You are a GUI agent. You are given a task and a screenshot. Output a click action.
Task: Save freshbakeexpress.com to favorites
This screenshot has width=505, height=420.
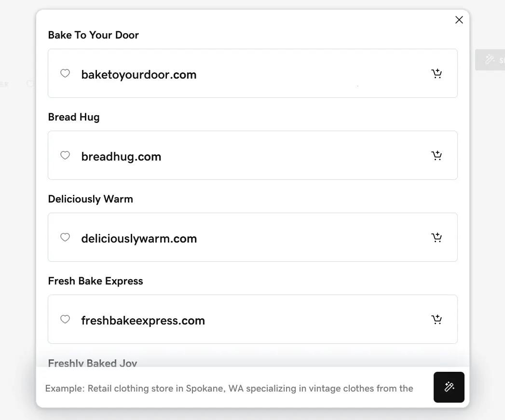(65, 319)
